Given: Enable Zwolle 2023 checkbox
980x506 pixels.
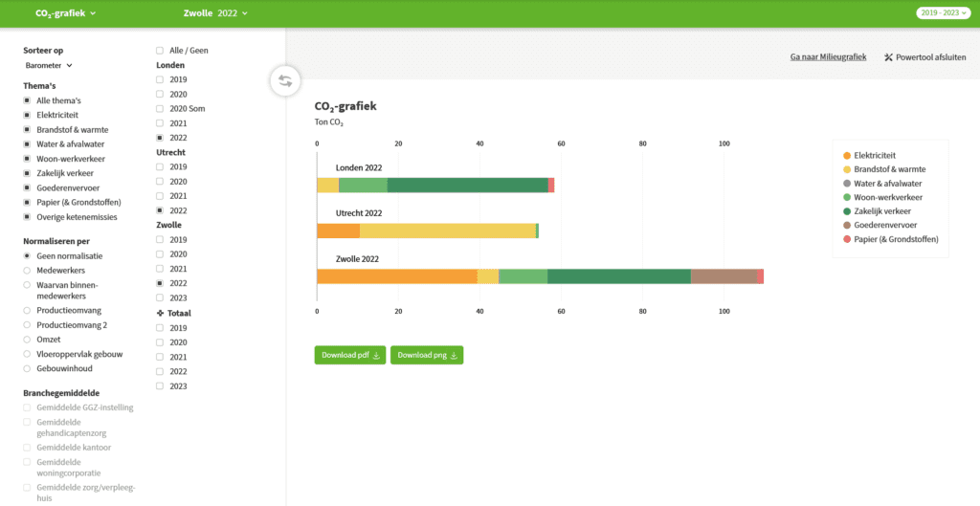Looking at the screenshot, I should [160, 297].
